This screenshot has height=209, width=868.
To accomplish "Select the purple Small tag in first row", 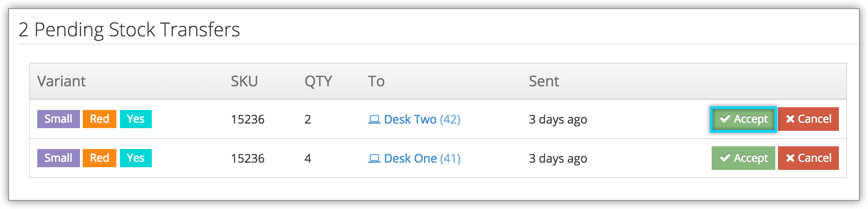I will [x=59, y=119].
